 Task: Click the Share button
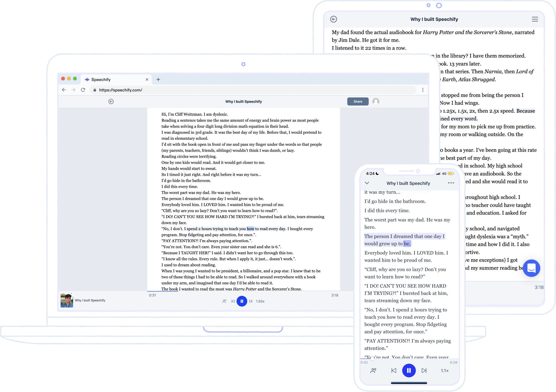click(358, 101)
